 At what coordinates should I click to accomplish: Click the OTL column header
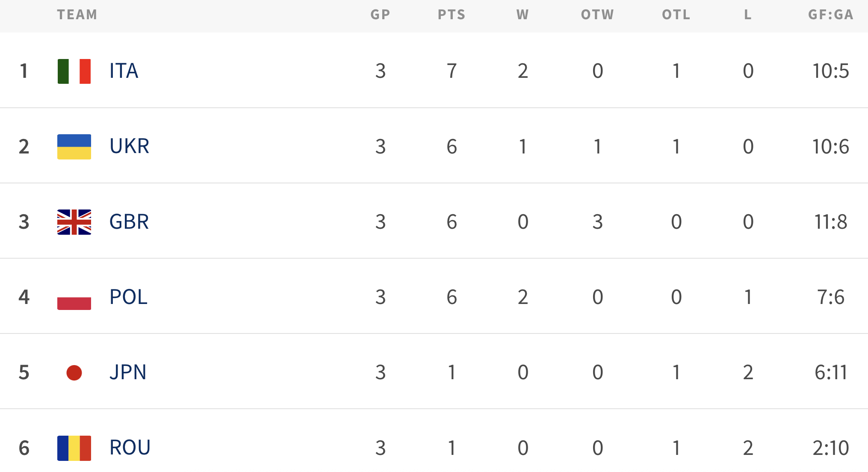tap(676, 15)
